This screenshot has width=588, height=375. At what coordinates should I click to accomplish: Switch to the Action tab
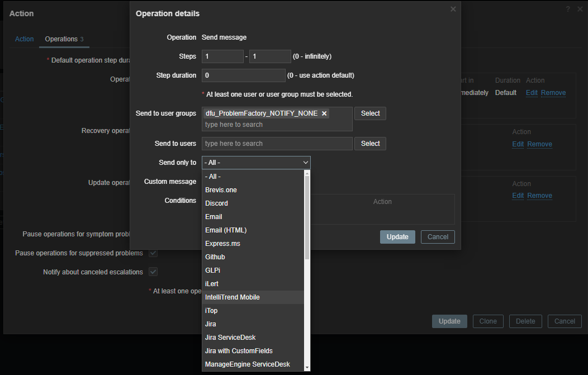pyautogui.click(x=24, y=39)
